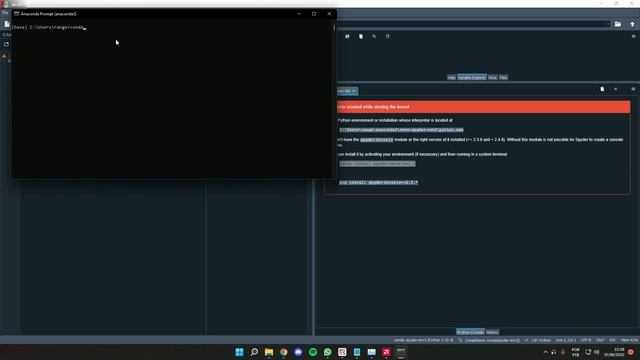Switch to the Files tab

point(503,77)
